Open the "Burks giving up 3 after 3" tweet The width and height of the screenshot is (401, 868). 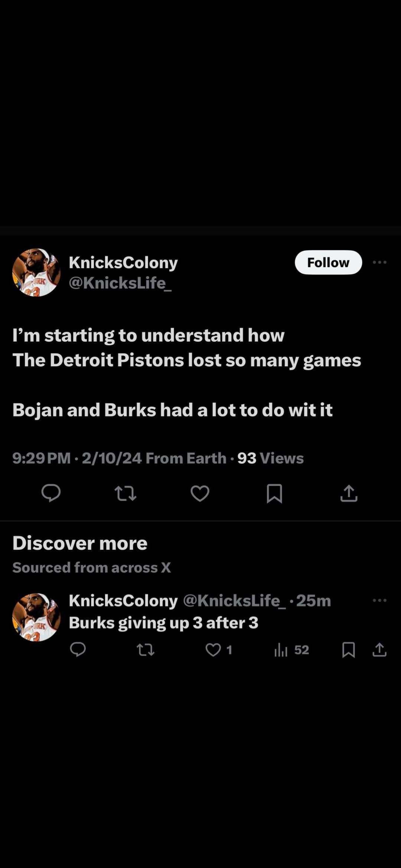tap(163, 623)
